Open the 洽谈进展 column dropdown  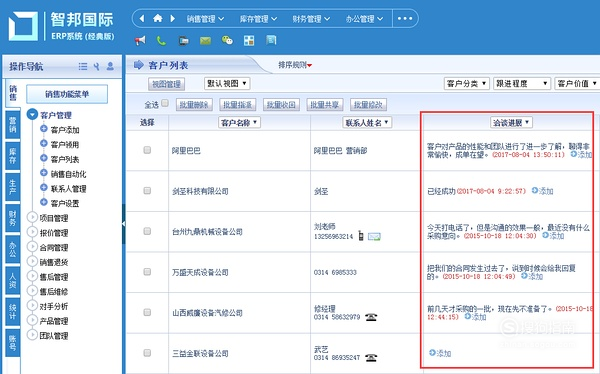coord(512,122)
